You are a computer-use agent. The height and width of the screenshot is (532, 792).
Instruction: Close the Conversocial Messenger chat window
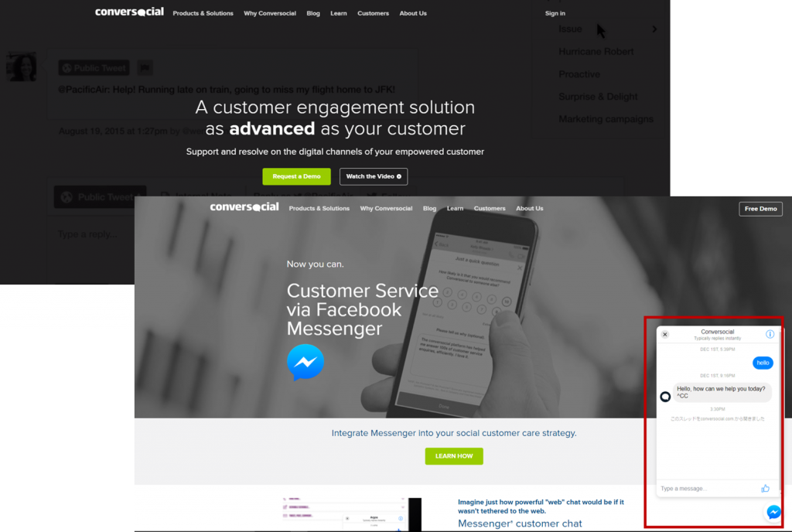664,334
